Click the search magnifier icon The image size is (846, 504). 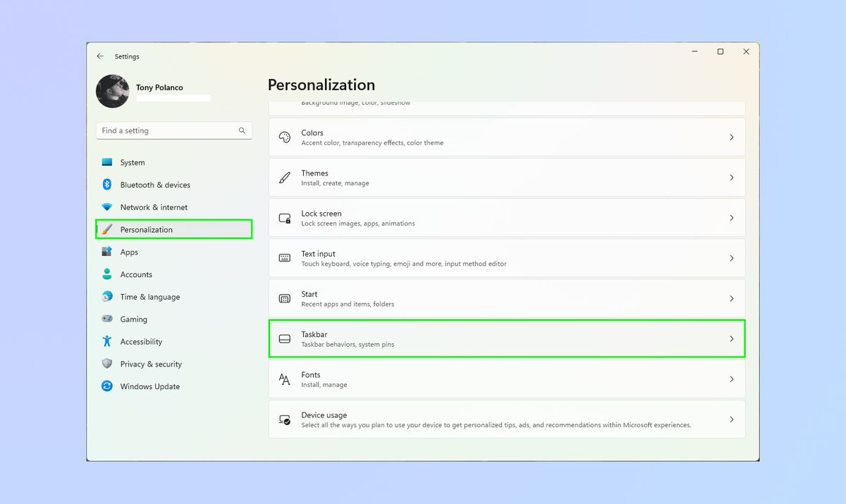tap(242, 130)
